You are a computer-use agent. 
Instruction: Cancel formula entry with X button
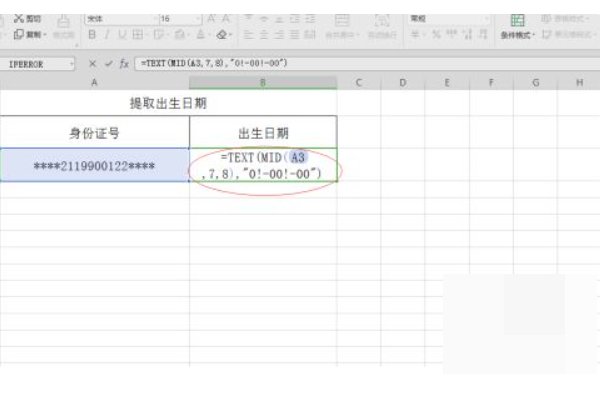[92, 64]
